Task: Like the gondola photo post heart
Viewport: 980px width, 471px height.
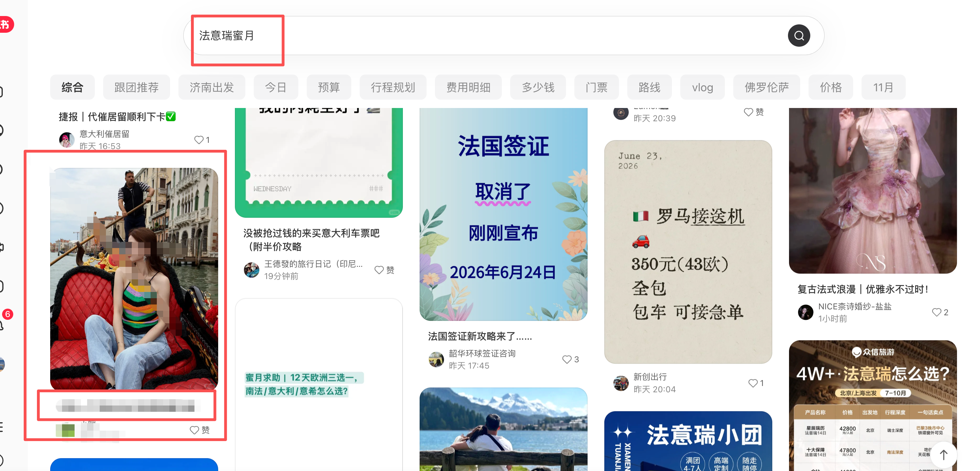Action: pyautogui.click(x=194, y=430)
